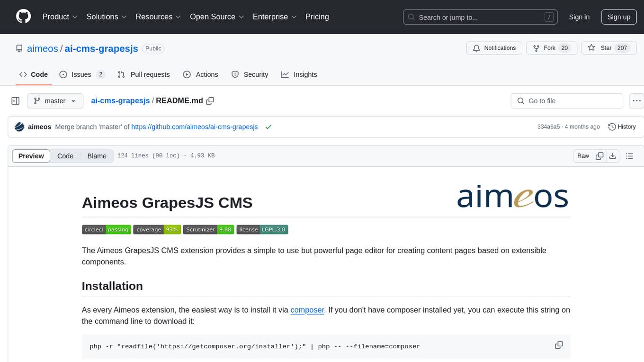Expand the Product menu
The image size is (644, 362).
tap(60, 17)
